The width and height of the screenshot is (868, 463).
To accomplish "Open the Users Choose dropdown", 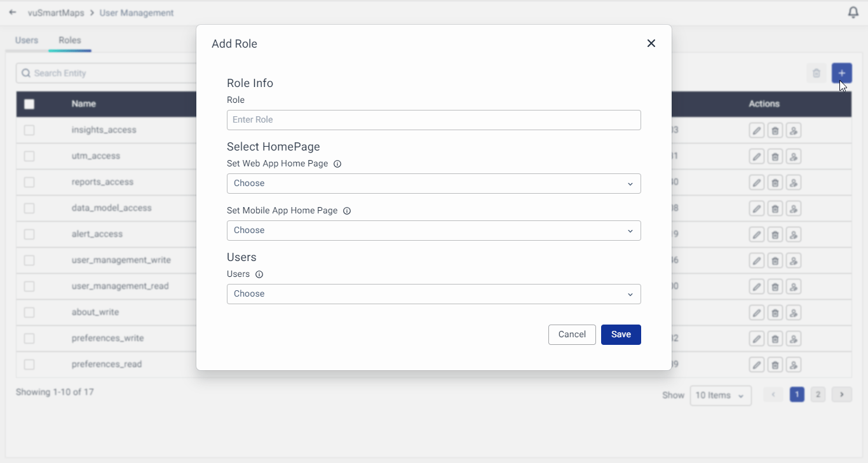I will pyautogui.click(x=433, y=294).
